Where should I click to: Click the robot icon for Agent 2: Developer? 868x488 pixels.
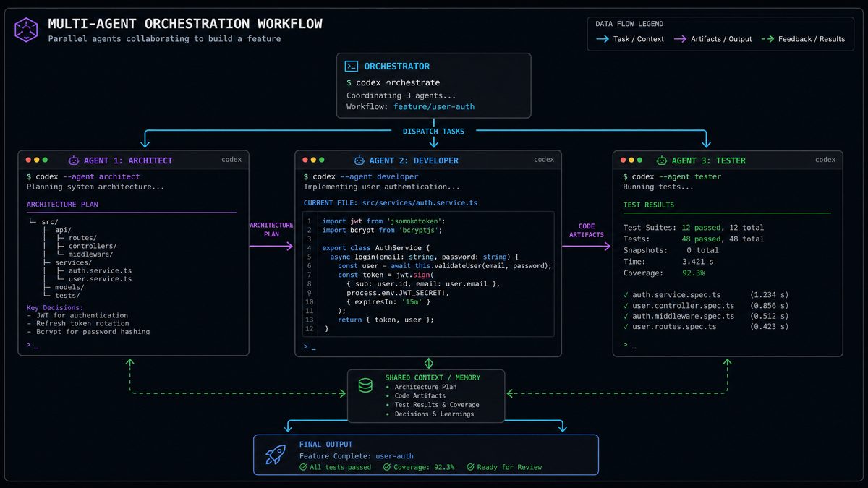(x=359, y=160)
